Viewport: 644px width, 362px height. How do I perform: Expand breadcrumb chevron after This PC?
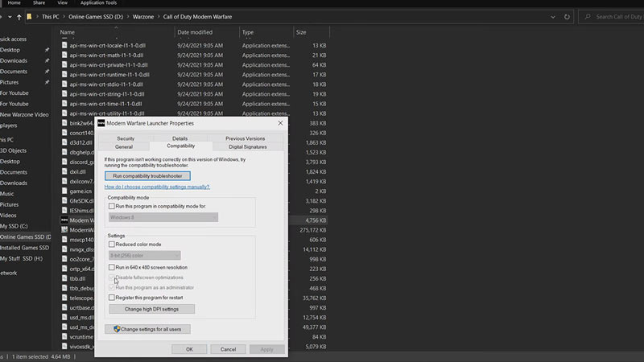tap(64, 17)
